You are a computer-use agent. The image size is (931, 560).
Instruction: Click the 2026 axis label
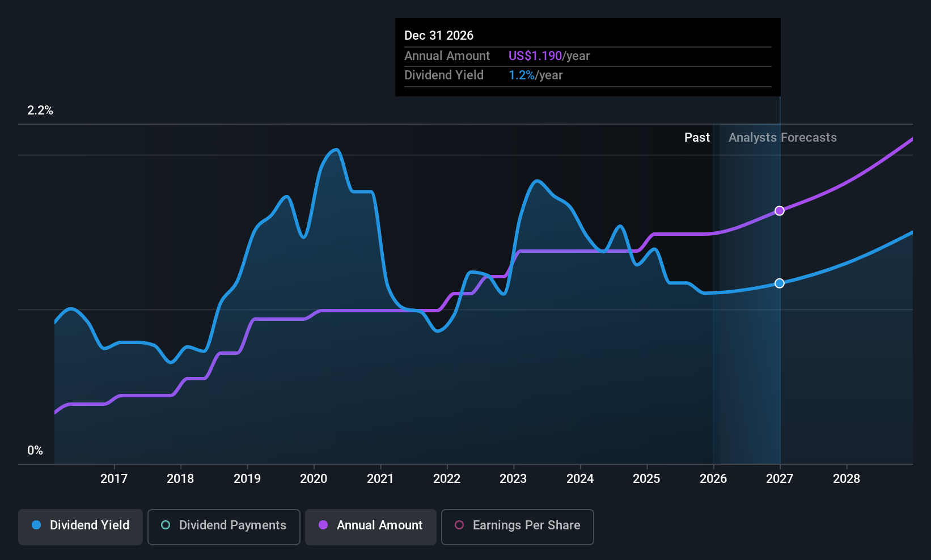coord(713,478)
